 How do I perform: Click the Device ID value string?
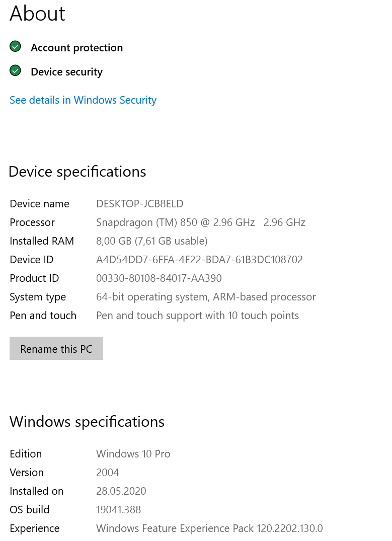(x=199, y=260)
